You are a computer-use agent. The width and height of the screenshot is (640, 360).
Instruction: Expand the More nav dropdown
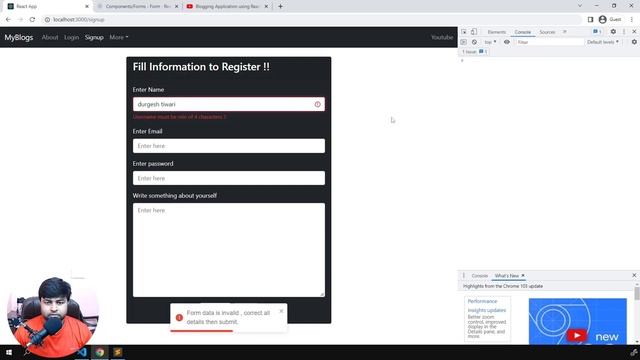(x=119, y=37)
